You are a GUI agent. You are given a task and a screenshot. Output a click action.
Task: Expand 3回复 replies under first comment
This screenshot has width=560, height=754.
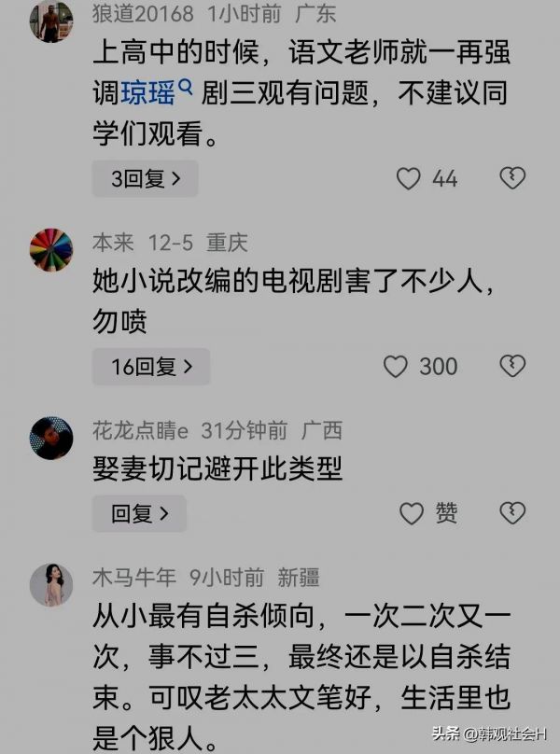coord(146,178)
